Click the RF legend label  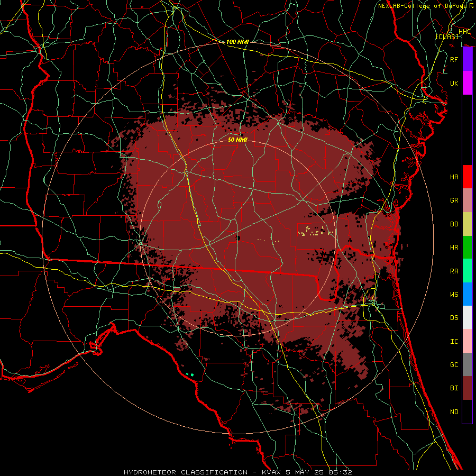[x=454, y=59]
